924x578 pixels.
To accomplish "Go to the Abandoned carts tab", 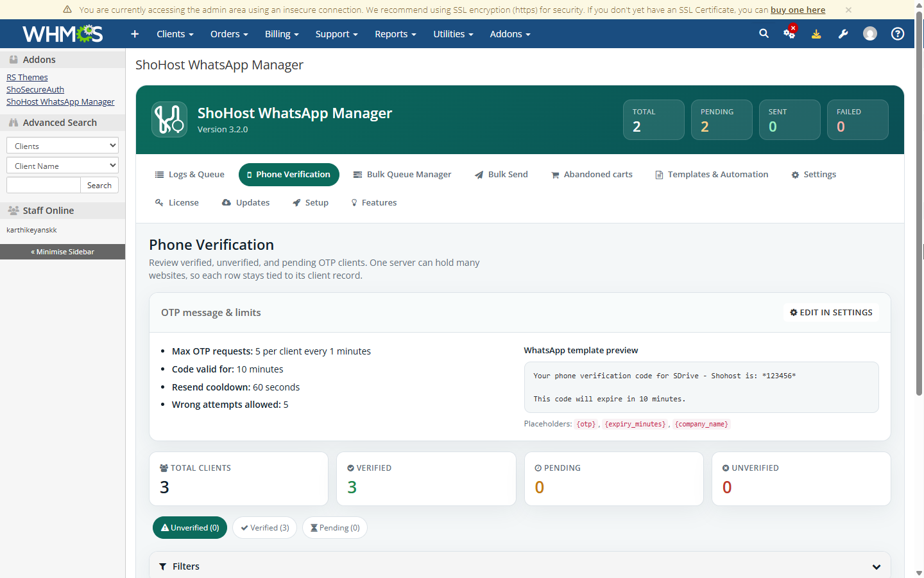I will [x=592, y=175].
